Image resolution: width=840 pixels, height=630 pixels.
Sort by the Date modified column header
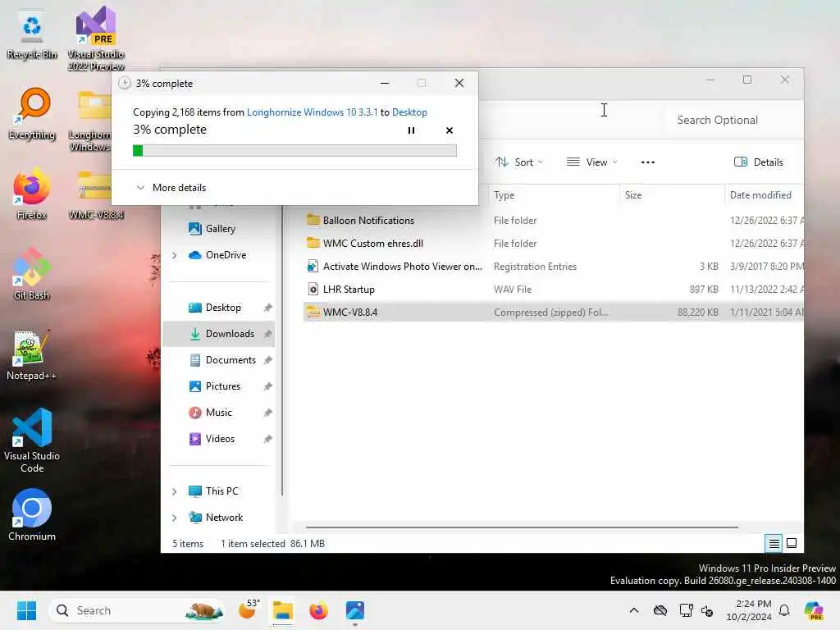[764, 195]
